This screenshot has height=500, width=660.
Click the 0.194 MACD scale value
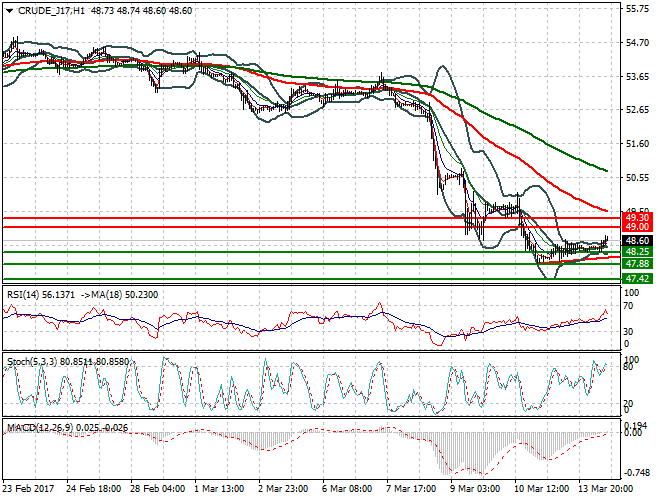point(637,425)
